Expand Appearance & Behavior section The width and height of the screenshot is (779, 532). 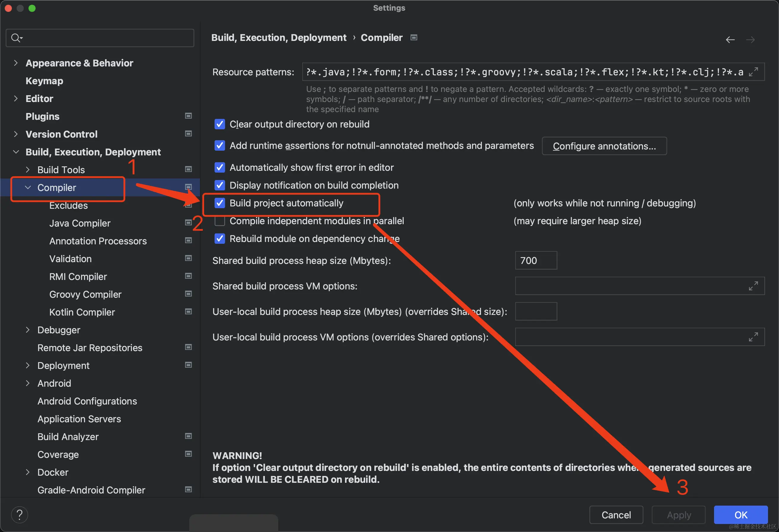tap(15, 63)
